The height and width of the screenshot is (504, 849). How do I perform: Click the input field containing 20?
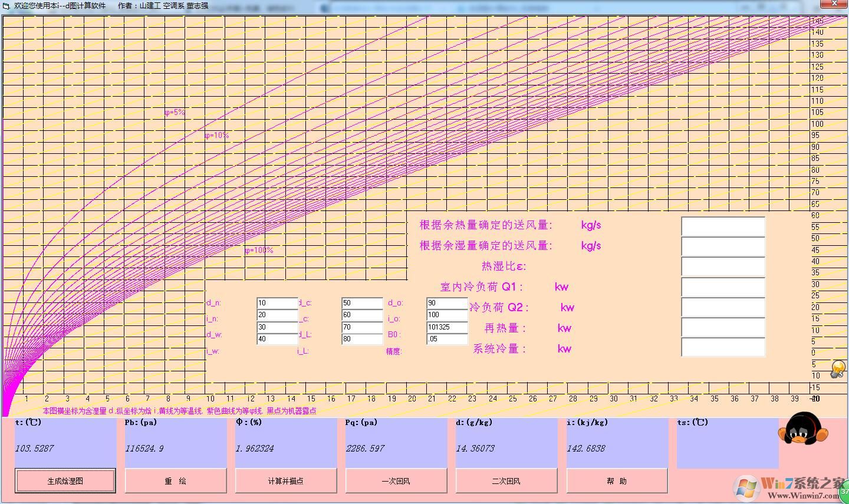[277, 315]
